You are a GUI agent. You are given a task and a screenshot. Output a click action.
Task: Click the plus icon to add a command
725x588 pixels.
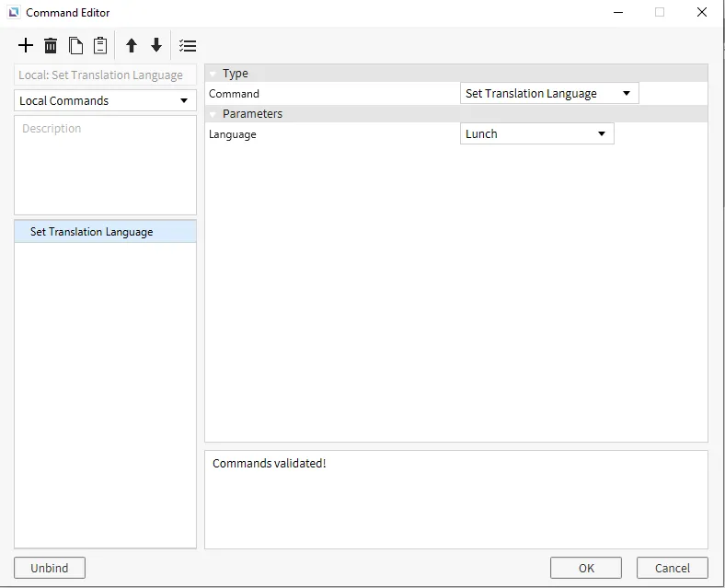26,46
